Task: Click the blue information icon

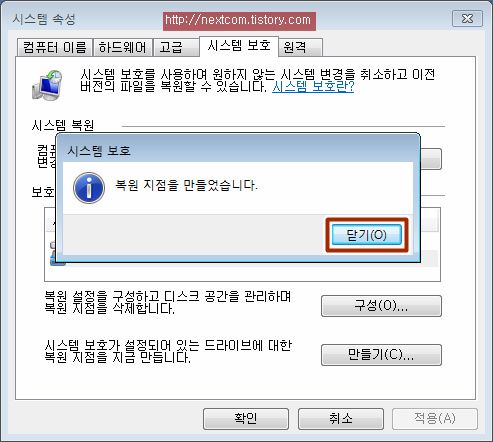Action: click(89, 188)
